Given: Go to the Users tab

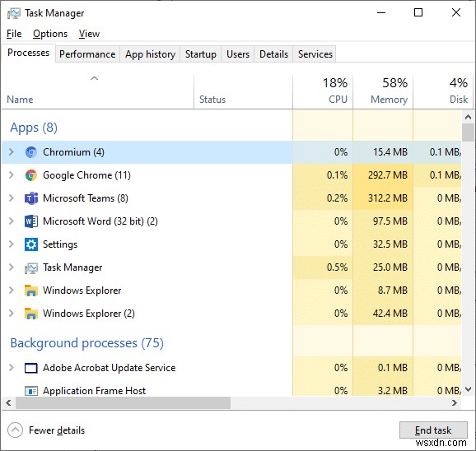Looking at the screenshot, I should [x=238, y=54].
